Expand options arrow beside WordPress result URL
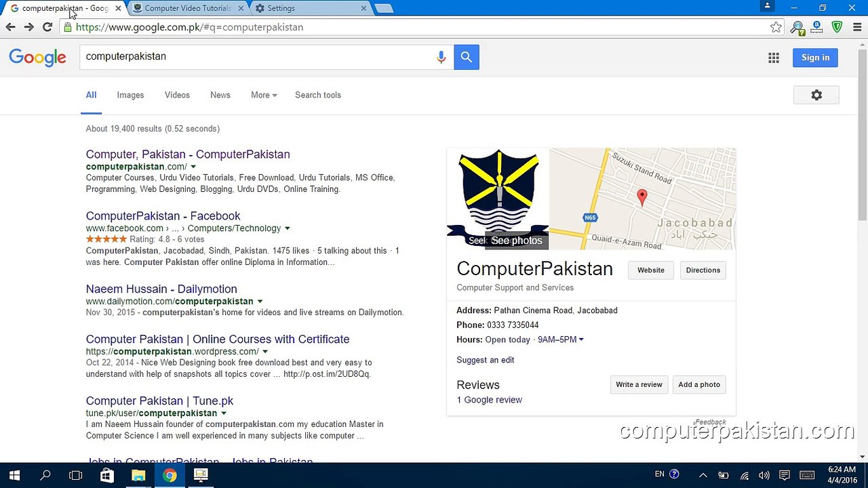Viewport: 868px width, 488px height. (x=265, y=352)
